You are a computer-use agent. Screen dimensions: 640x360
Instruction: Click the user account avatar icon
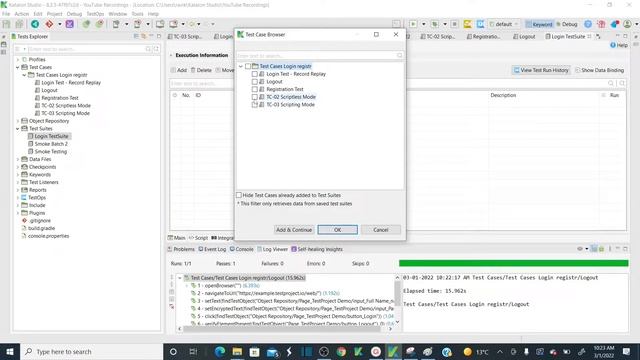point(627,24)
